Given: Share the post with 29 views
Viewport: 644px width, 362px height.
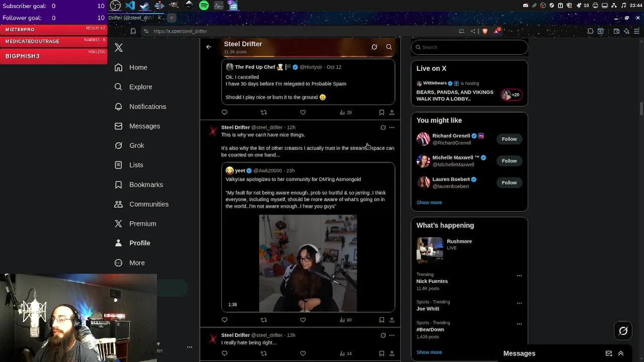Looking at the screenshot, I should [392, 112].
